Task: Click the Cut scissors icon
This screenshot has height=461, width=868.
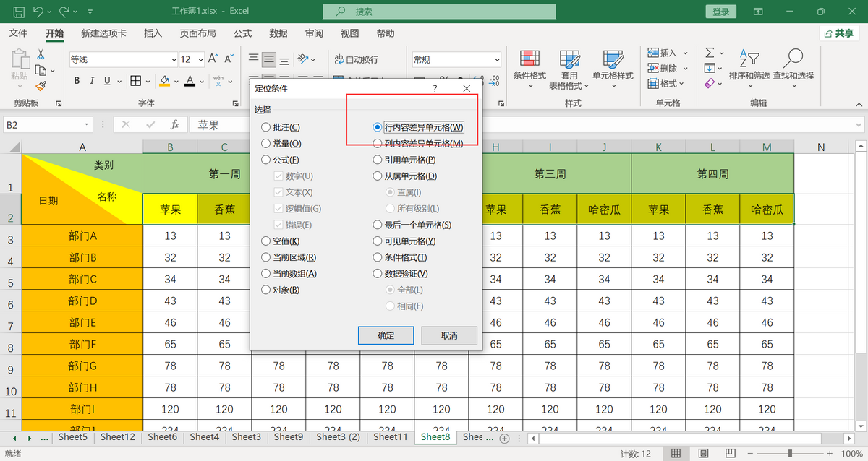Action: coord(41,55)
